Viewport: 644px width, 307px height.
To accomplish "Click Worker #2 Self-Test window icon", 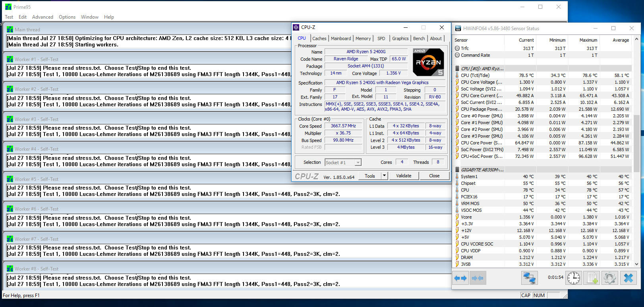I will [10, 89].
